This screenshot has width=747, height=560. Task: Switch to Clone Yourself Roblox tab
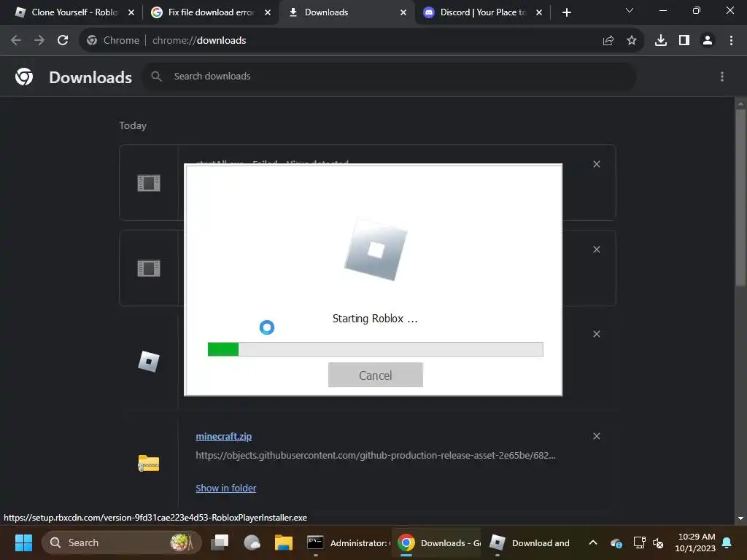(66, 12)
